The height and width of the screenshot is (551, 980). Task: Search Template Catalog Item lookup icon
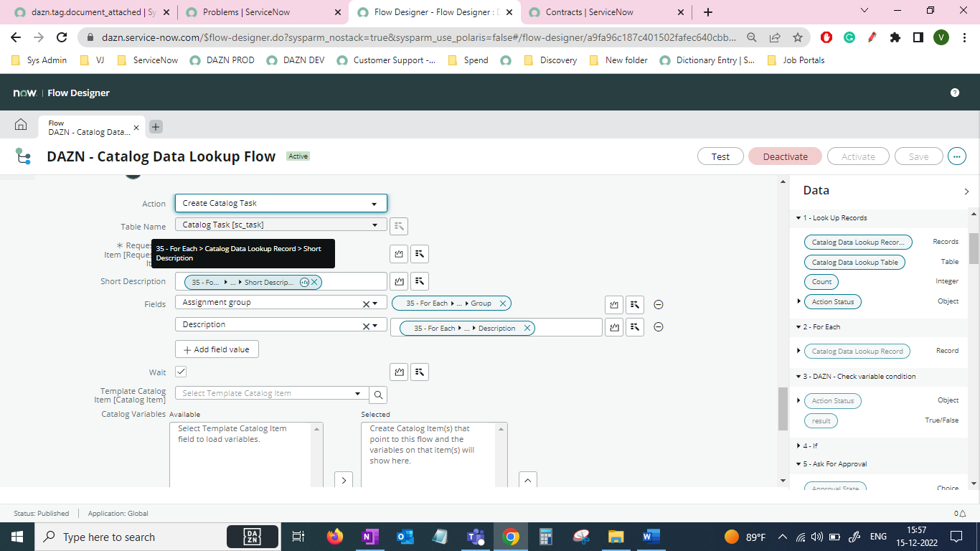click(x=378, y=394)
